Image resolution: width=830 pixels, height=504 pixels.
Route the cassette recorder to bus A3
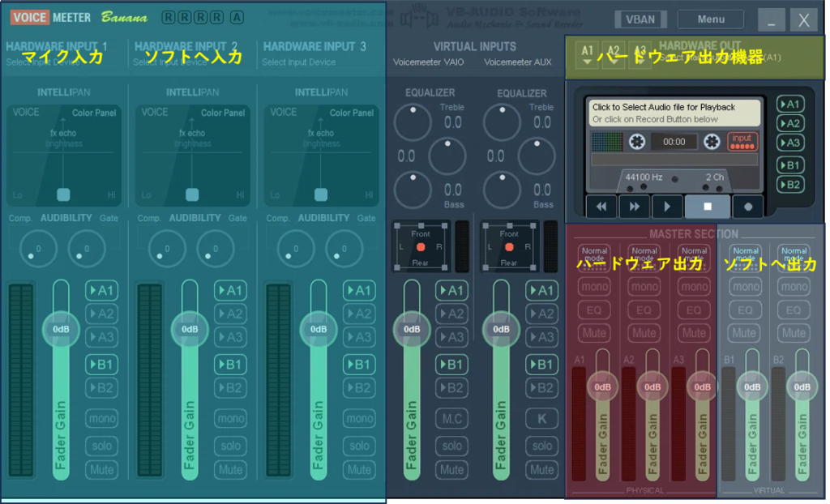[790, 143]
